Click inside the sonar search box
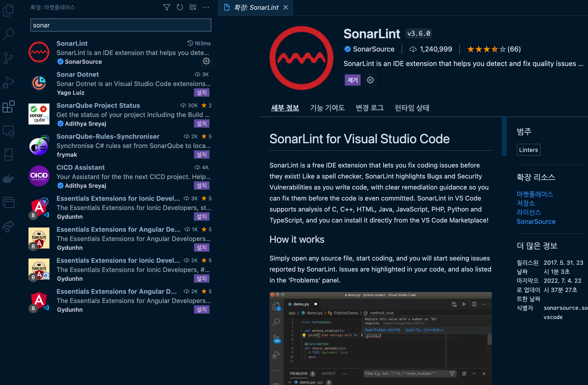 click(x=121, y=25)
